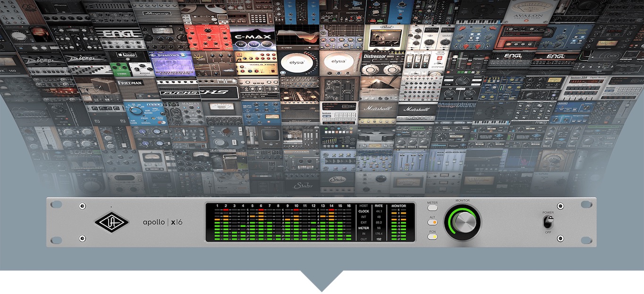Click the ALT button with orange LED
The height and width of the screenshot is (294, 644).
(x=432, y=222)
